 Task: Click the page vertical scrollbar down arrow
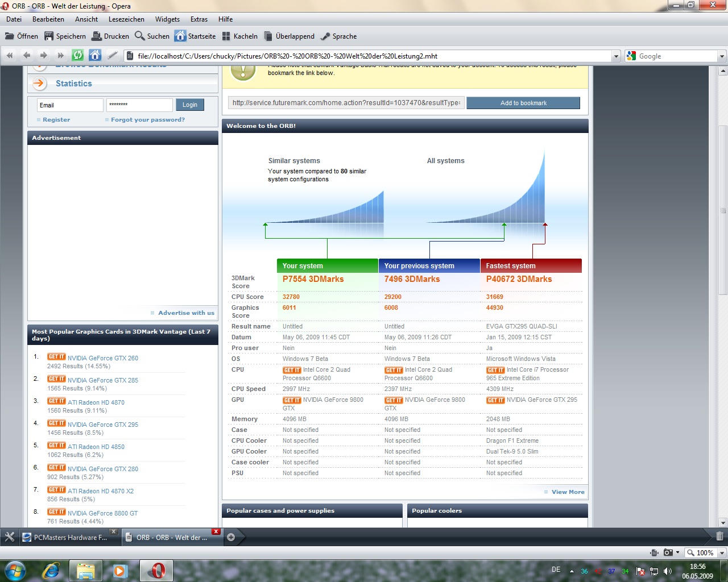[723, 523]
